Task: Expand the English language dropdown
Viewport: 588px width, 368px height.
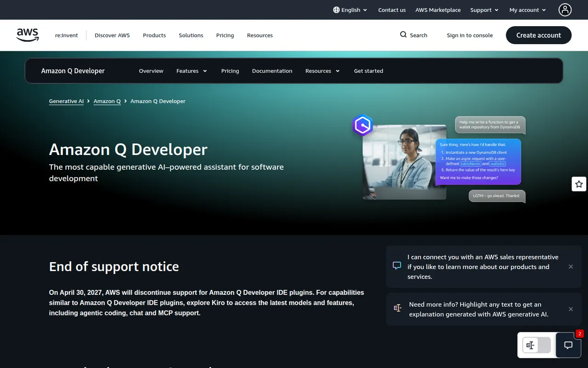Action: tap(350, 10)
